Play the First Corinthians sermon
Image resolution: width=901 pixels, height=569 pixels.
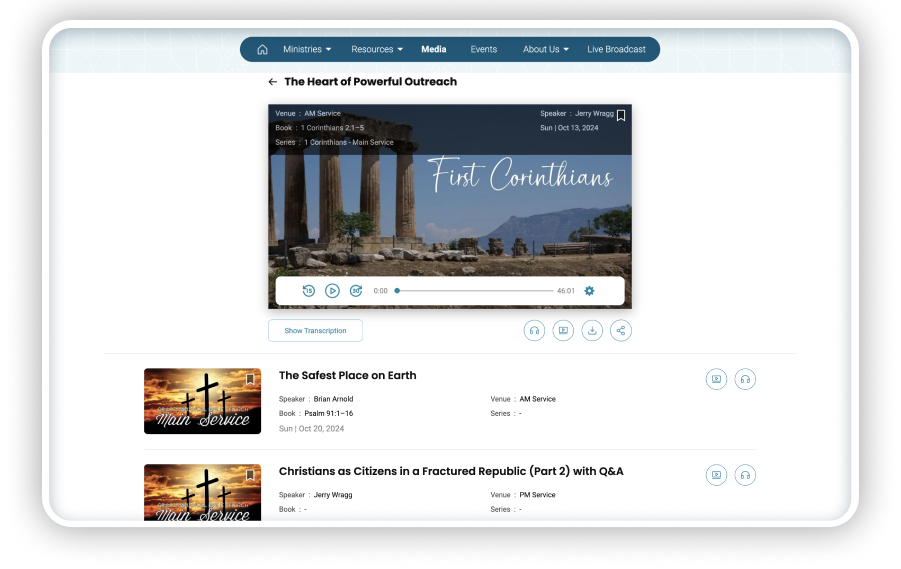coord(332,291)
